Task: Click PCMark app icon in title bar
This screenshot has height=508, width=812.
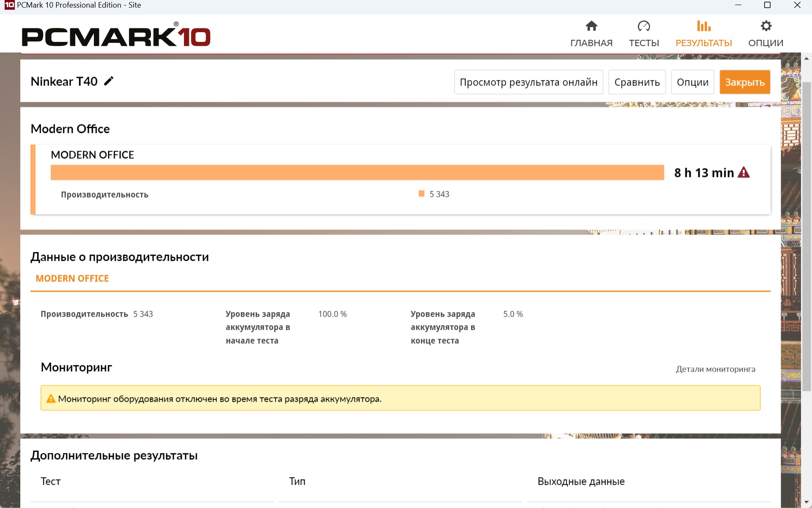Action: pos(9,5)
